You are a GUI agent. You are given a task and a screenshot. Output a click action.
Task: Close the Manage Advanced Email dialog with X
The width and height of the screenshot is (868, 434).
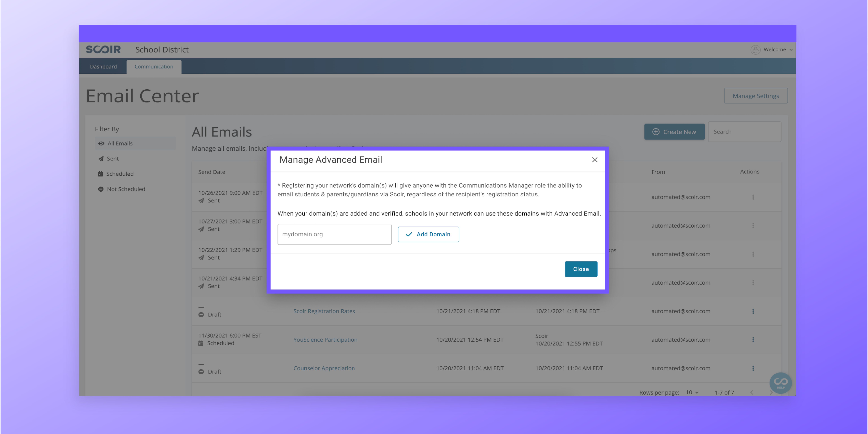[x=595, y=160]
